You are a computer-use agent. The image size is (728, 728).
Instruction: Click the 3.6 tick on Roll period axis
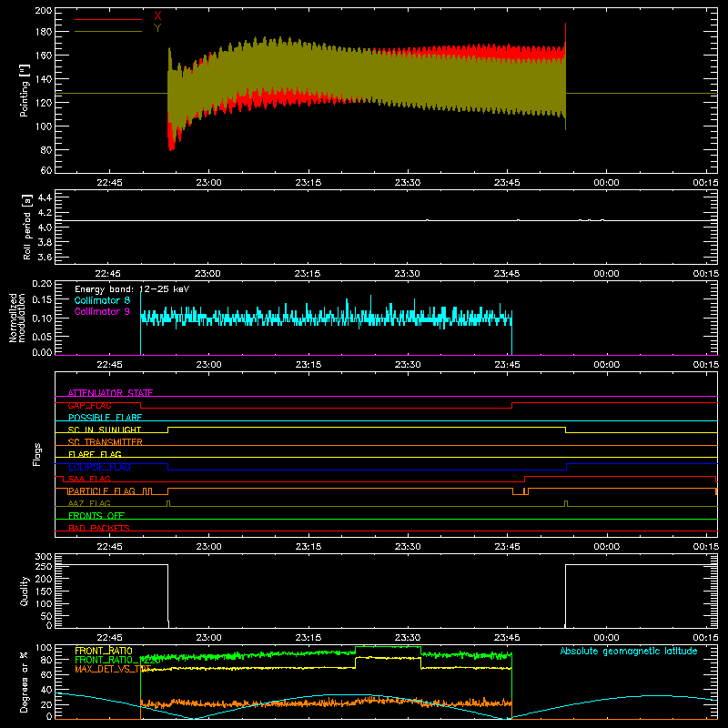[45, 257]
